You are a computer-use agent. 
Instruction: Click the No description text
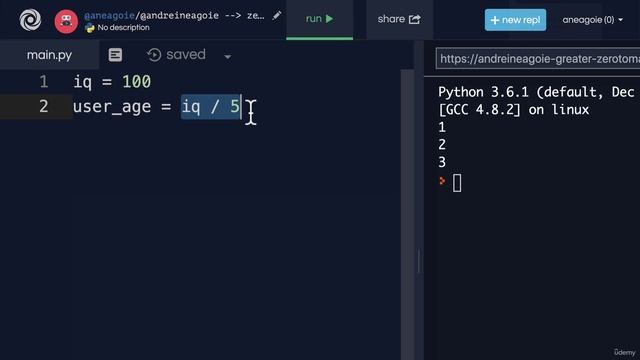(x=123, y=28)
